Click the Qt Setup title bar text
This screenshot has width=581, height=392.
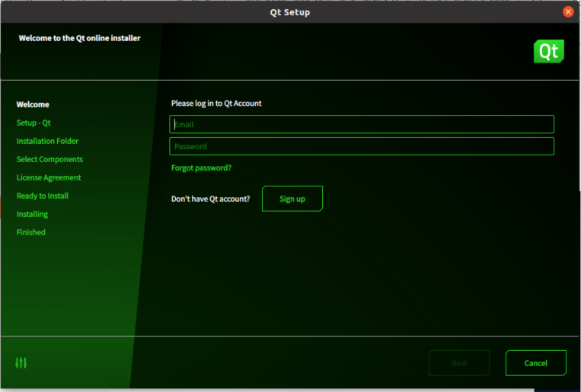(x=290, y=12)
